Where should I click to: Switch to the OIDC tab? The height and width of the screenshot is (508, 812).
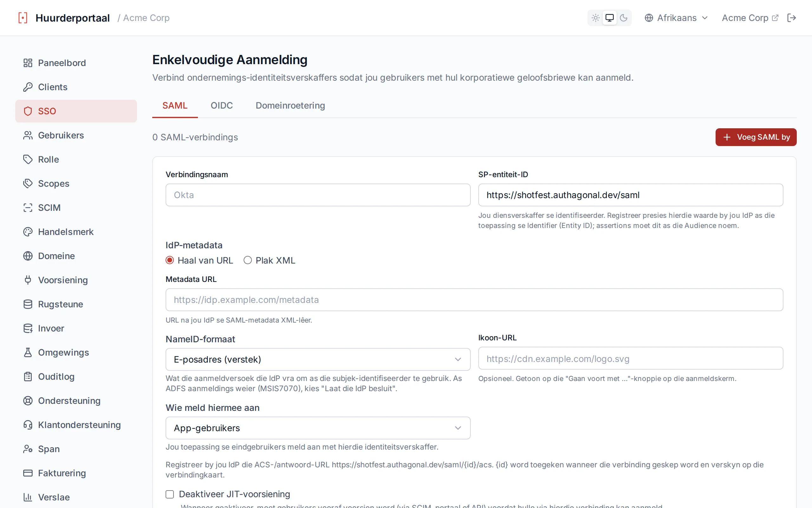pos(221,105)
